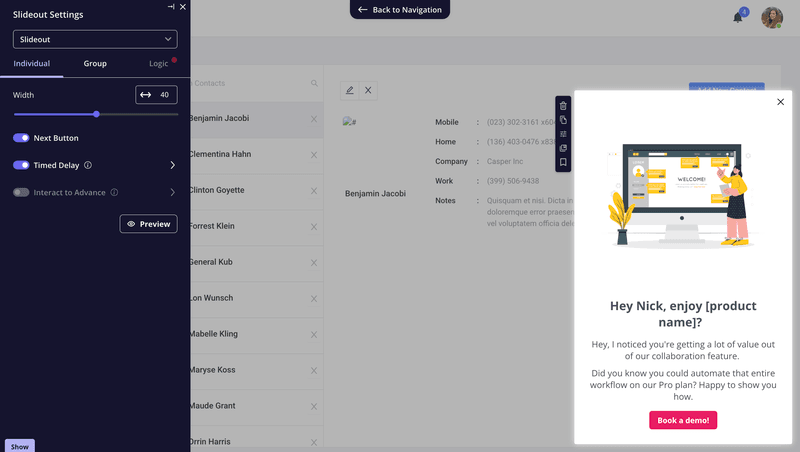Click the partially hidden Add New Contact button
800x452 pixels.
point(727,87)
